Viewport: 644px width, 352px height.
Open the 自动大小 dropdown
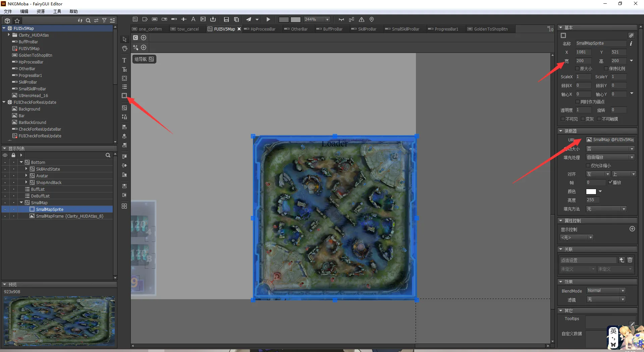[x=610, y=149]
